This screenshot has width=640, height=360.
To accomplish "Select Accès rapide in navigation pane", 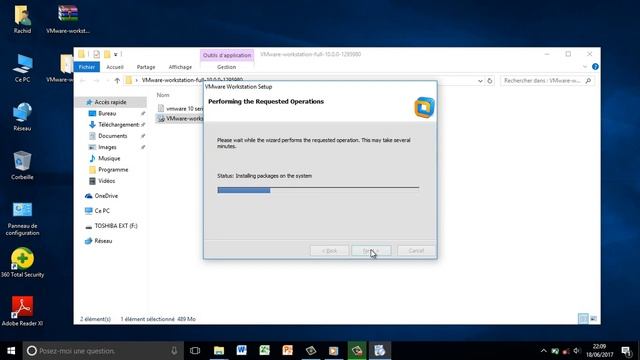I will pos(110,102).
